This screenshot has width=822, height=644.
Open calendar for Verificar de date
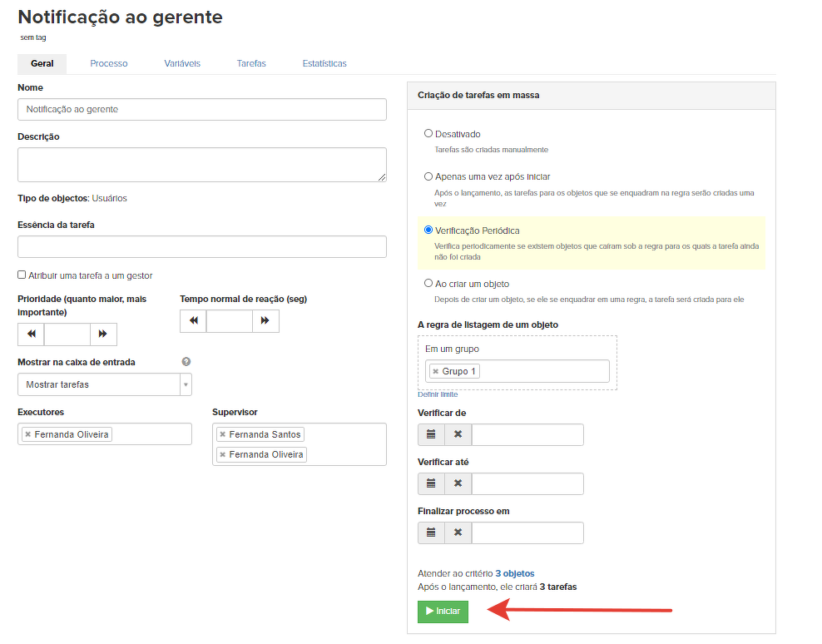(431, 435)
